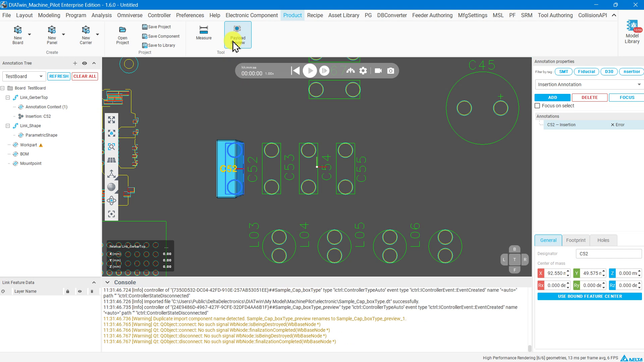Screen dimensions: 644x362
Task: Add item in Annotation Tree header
Action: 75,63
